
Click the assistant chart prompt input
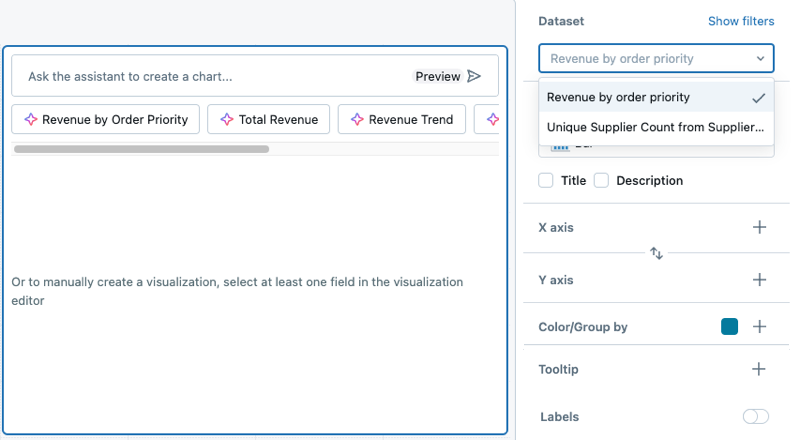[x=210, y=76]
